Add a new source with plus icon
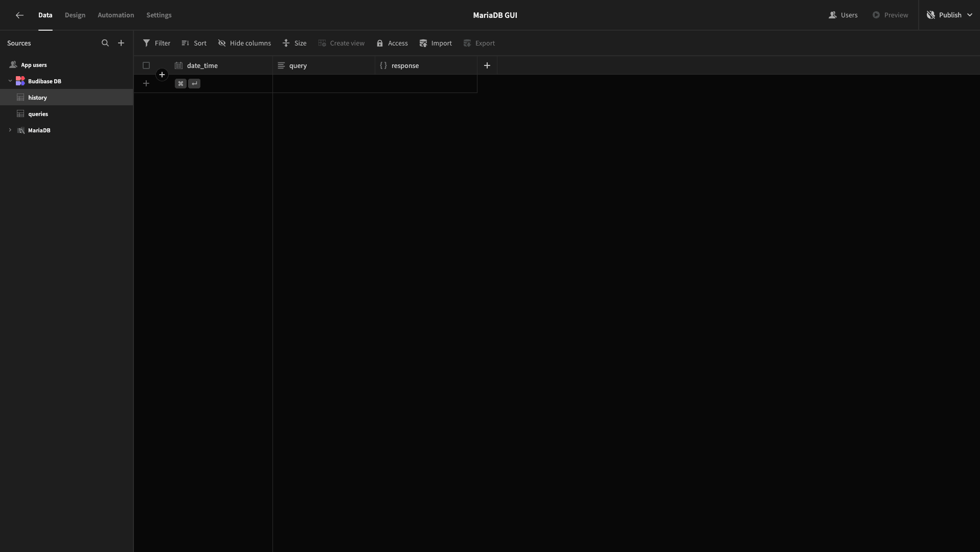Image resolution: width=980 pixels, height=552 pixels. pos(121,43)
